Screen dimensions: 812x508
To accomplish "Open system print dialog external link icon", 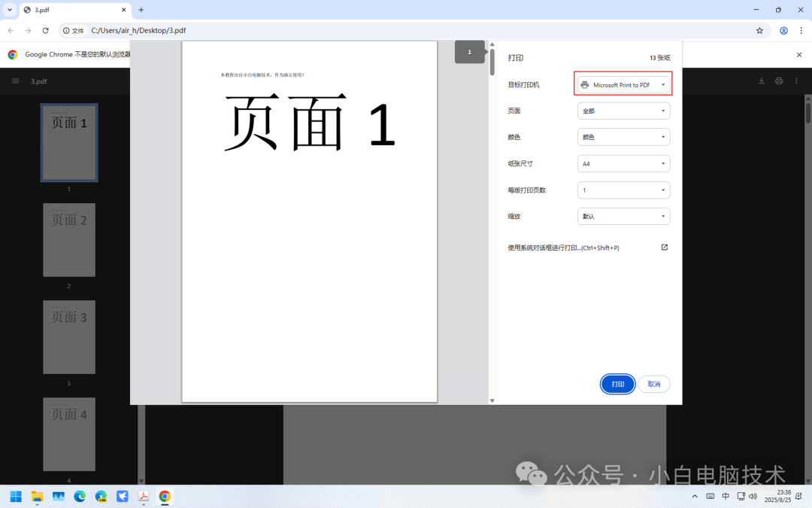I will pyautogui.click(x=665, y=248).
